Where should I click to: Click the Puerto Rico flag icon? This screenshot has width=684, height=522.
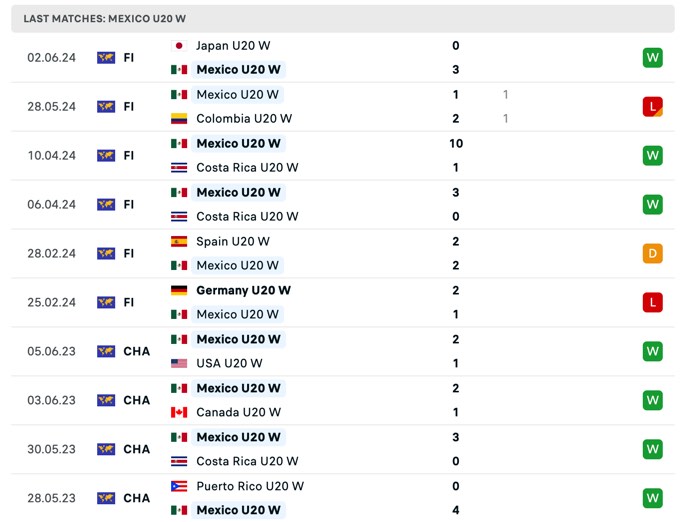pos(179,486)
